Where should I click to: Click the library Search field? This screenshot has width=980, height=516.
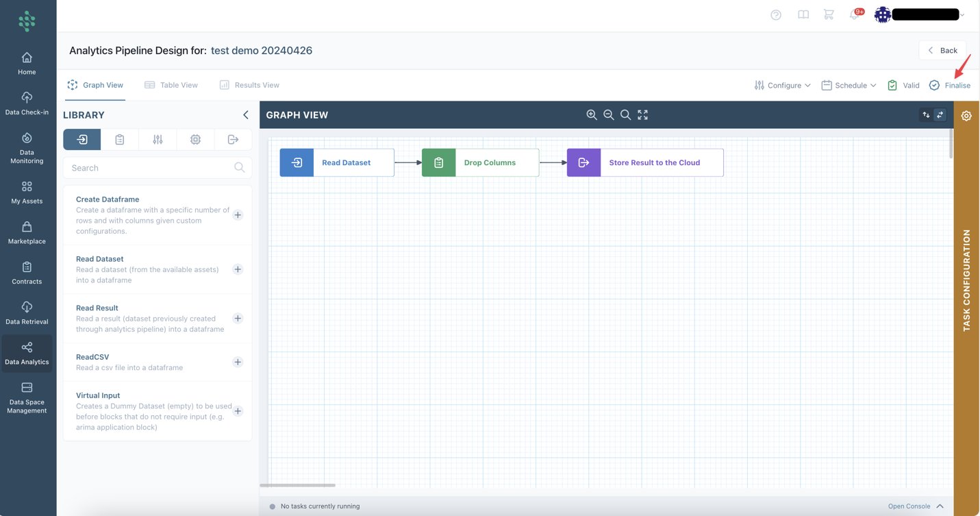click(152, 168)
